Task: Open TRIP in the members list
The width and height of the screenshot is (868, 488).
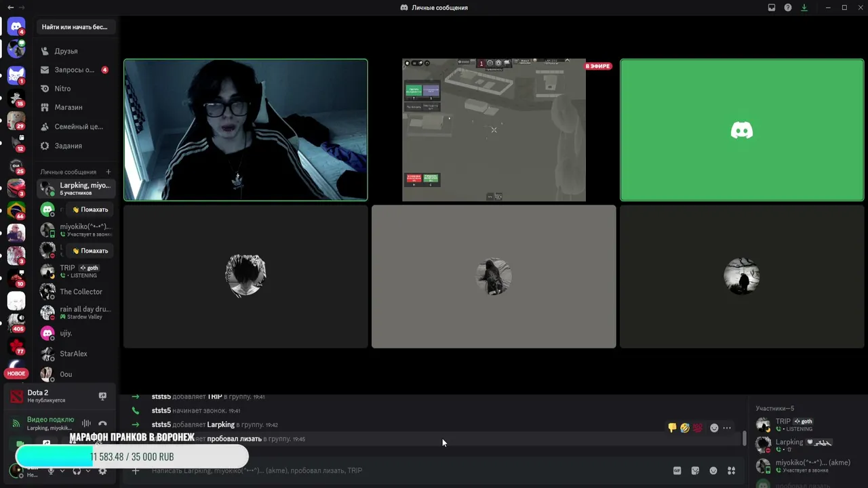Action: (x=808, y=425)
